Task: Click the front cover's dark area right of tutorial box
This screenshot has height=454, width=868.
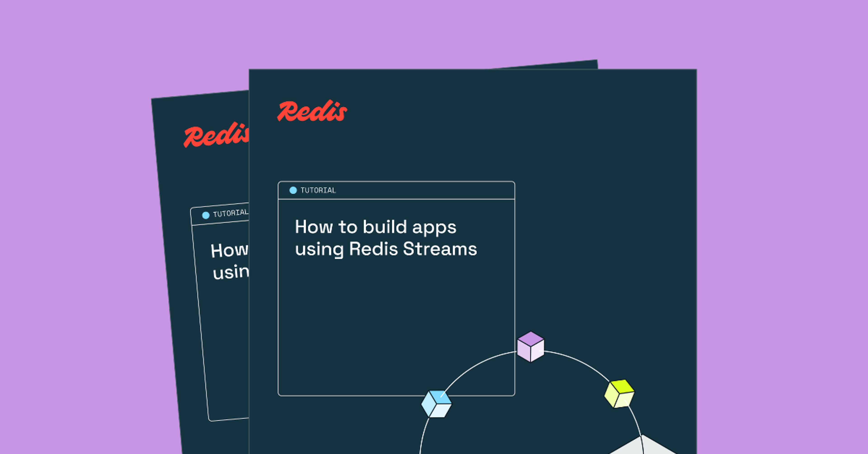Action: pos(606,236)
